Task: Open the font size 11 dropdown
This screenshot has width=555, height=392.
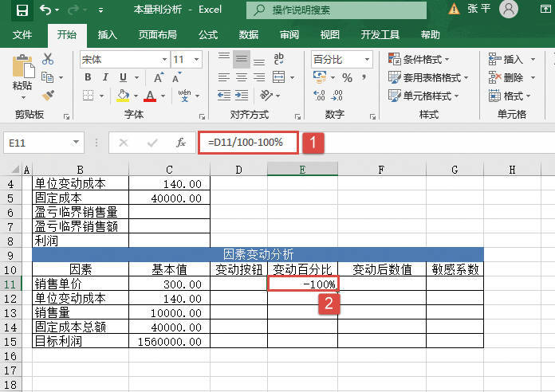Action: pyautogui.click(x=196, y=60)
